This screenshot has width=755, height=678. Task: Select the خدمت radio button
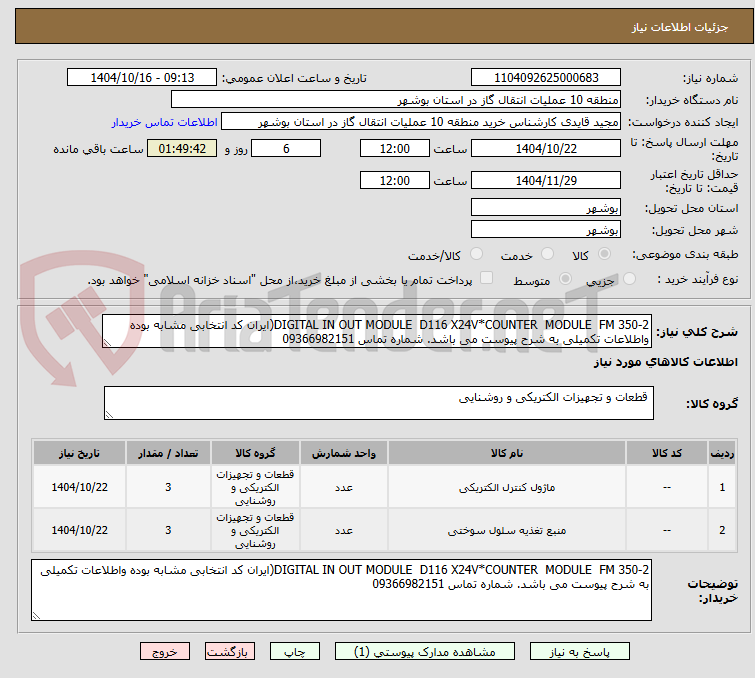pos(547,254)
